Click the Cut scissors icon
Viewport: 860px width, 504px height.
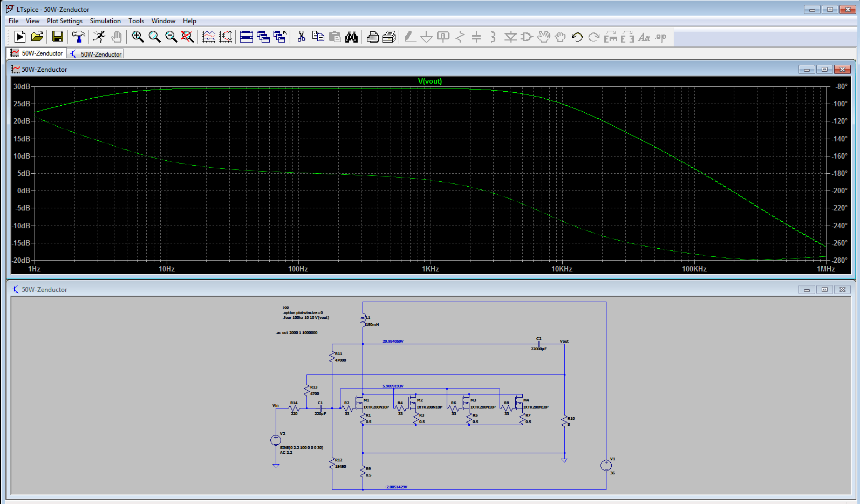(x=301, y=37)
